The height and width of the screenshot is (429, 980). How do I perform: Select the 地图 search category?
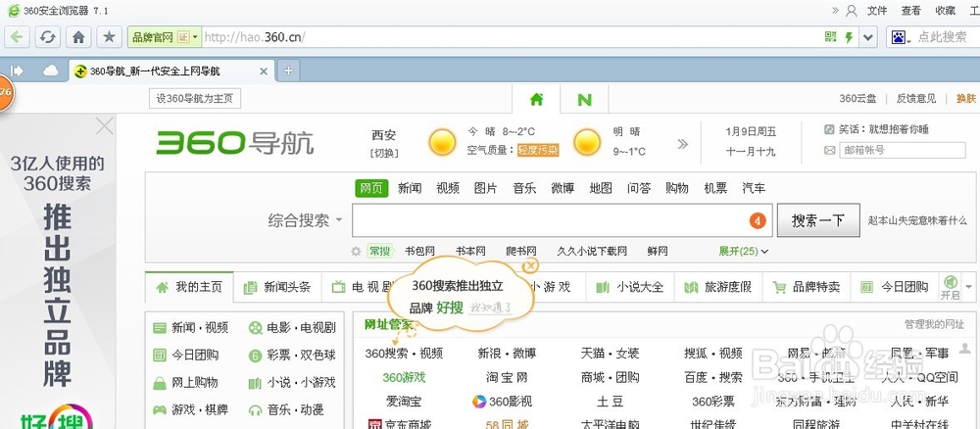coord(601,188)
